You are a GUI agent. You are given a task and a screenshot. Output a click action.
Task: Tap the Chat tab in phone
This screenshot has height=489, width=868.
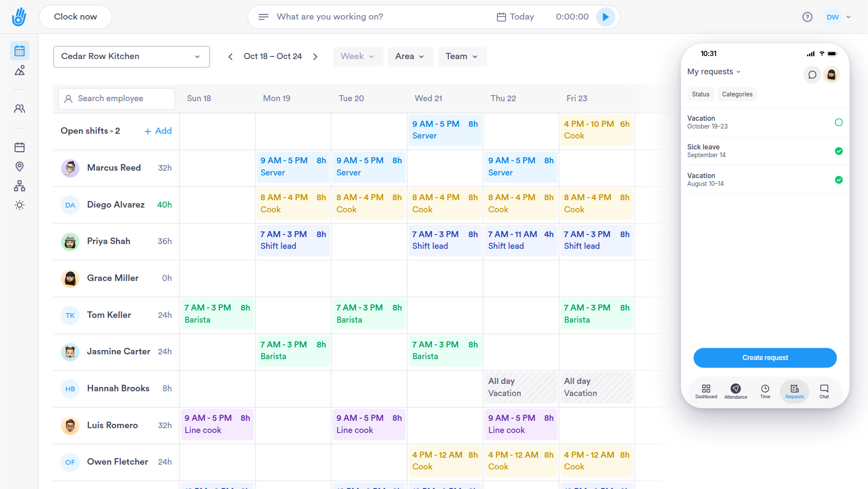click(824, 391)
